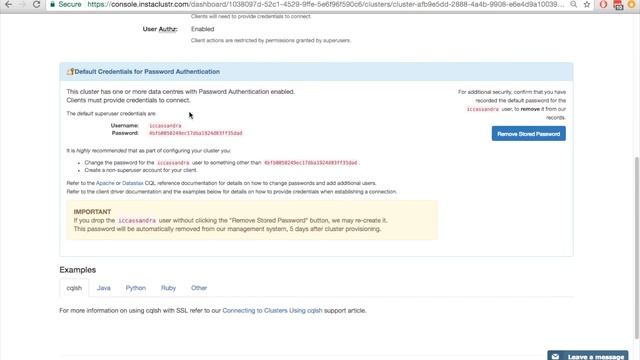Screen dimensions: 640x360
Task: Click iccassandra code in the IMPORTANT notice
Action: click(x=137, y=221)
